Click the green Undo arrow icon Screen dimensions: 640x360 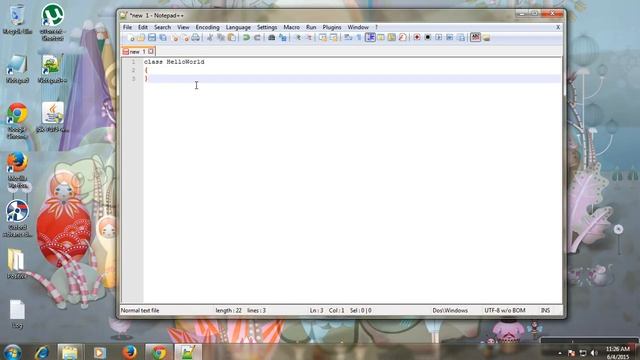click(246, 38)
